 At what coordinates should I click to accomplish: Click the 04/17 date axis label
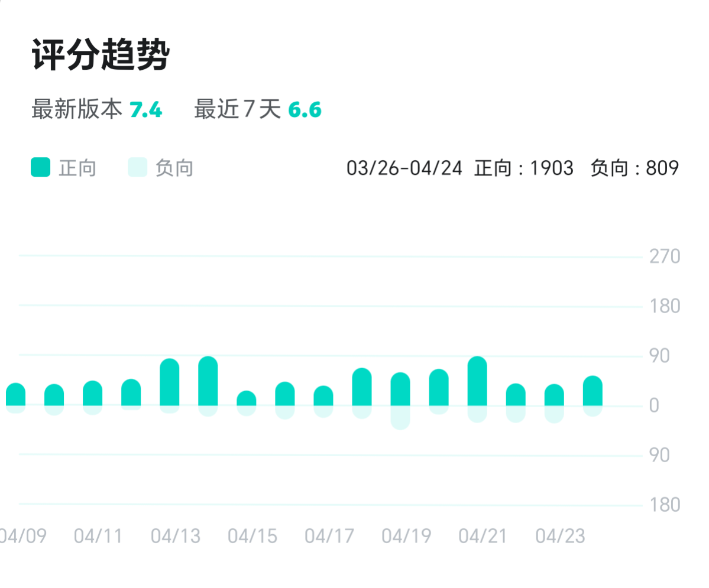[329, 537]
